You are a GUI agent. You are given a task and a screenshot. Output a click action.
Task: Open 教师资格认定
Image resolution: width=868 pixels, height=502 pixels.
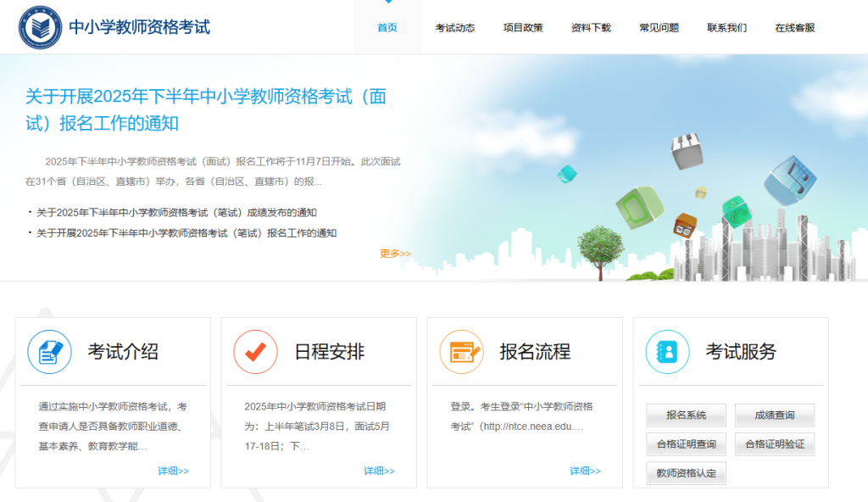point(687,472)
